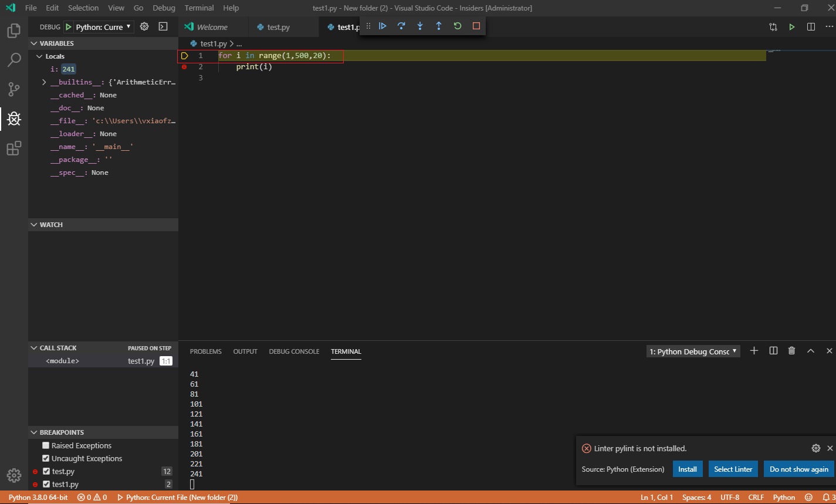
Task: Open the File menu
Action: 31,8
